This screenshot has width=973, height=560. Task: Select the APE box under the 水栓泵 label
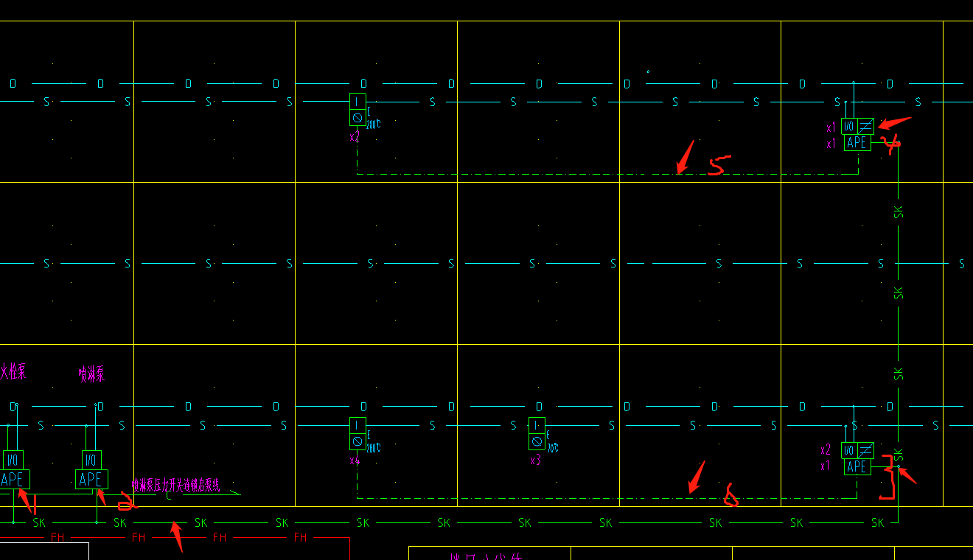pyautogui.click(x=13, y=479)
